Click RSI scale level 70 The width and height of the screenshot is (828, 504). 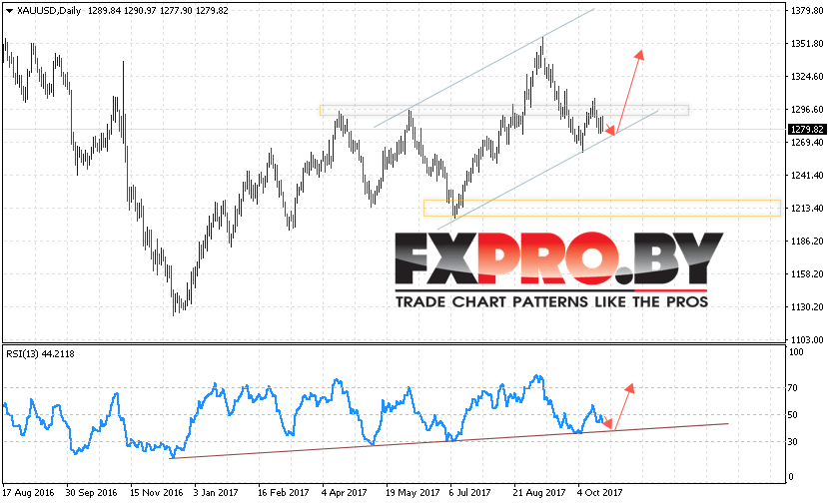pos(792,388)
